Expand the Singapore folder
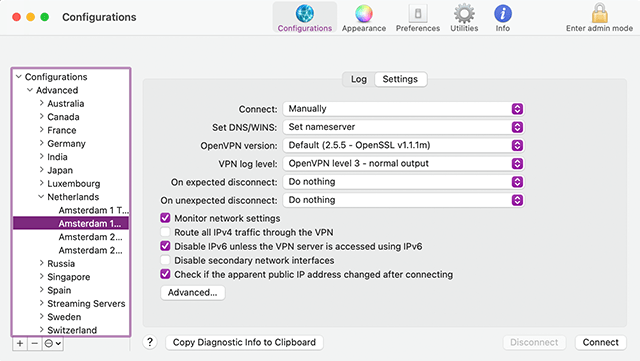The image size is (640, 361). [41, 276]
